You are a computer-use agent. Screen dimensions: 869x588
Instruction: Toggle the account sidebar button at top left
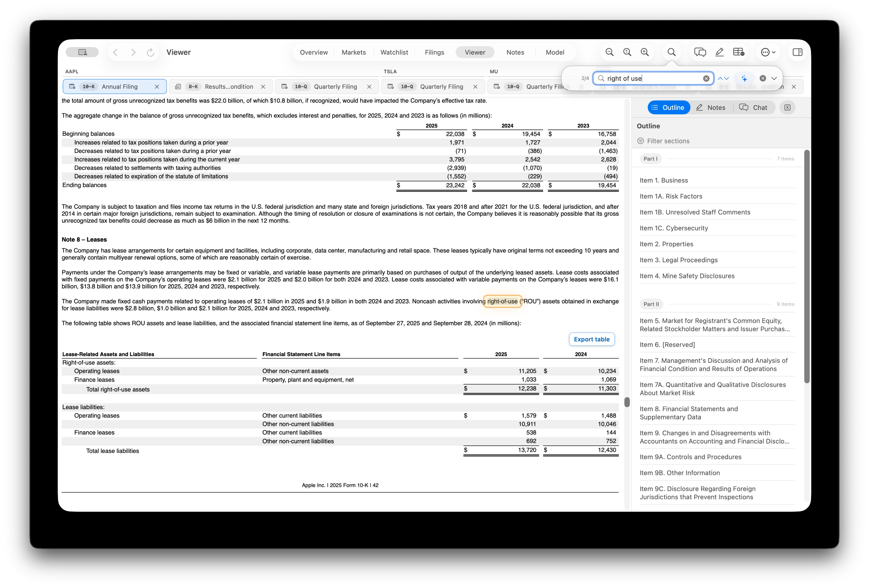tap(82, 52)
